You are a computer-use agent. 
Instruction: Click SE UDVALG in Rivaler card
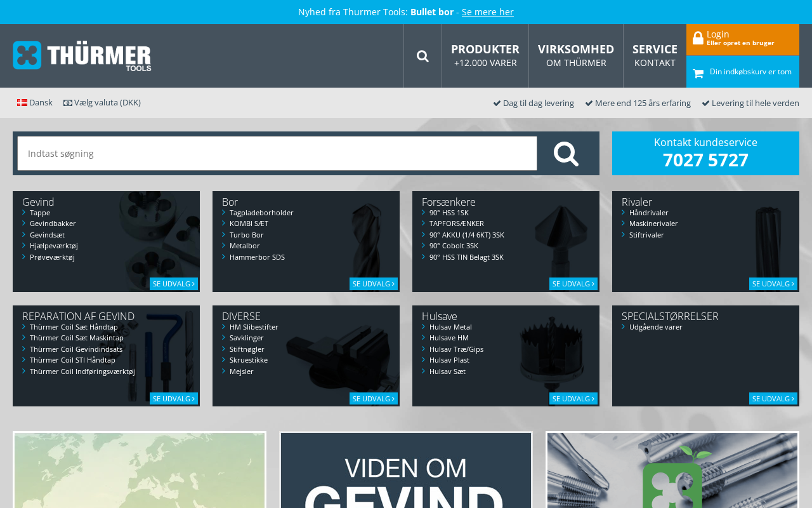click(x=773, y=284)
